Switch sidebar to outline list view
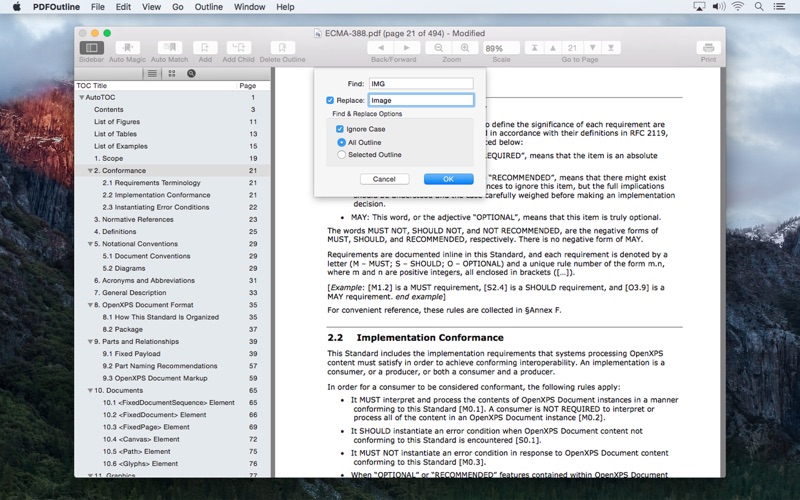This screenshot has width=800, height=500. pyautogui.click(x=152, y=73)
